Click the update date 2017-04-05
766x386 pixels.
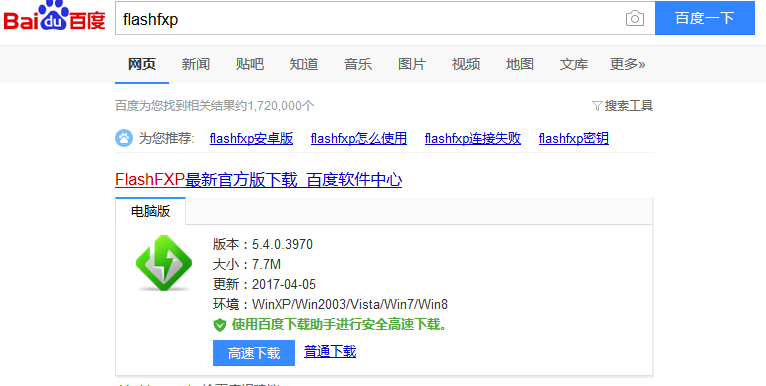(284, 284)
